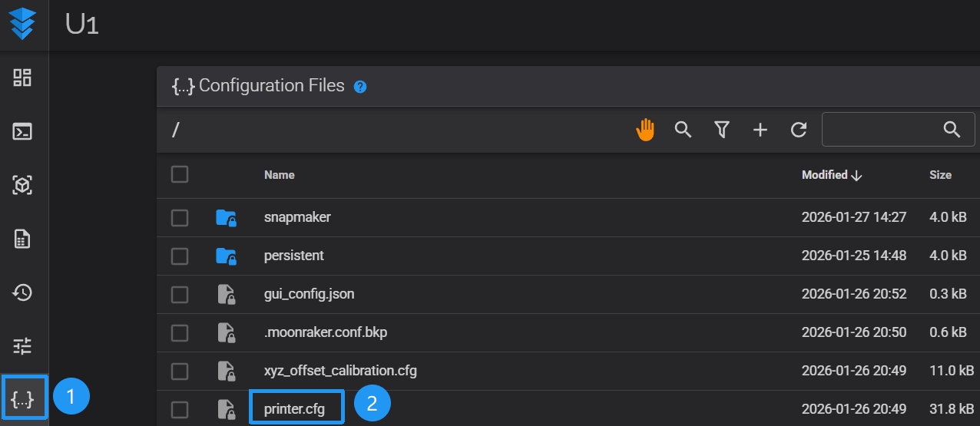Open the persistent folder
The height and width of the screenshot is (426, 980).
(x=293, y=256)
